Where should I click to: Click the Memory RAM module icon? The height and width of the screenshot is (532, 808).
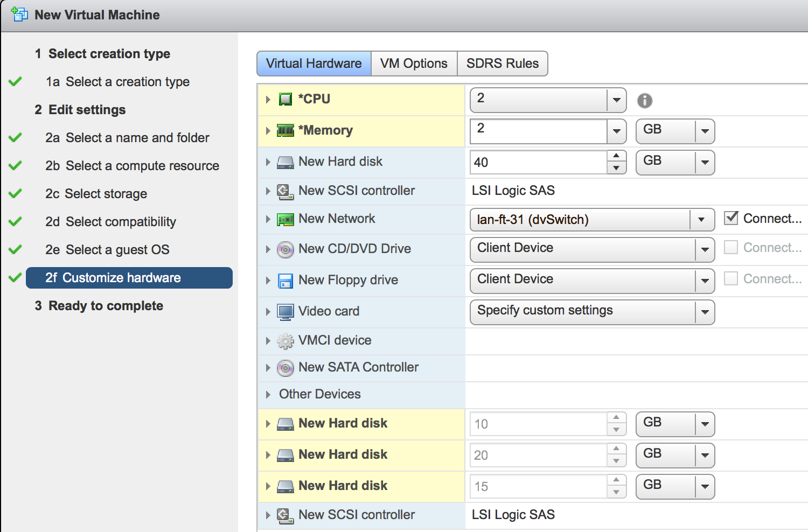point(284,130)
